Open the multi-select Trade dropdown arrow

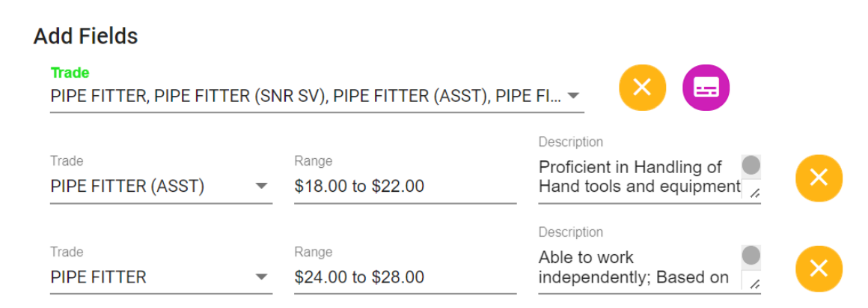[573, 96]
